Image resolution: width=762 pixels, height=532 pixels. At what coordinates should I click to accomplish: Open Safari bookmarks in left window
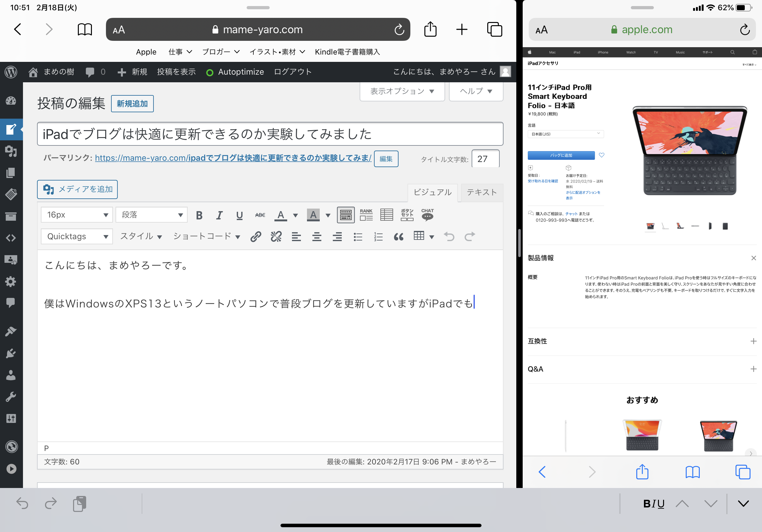click(x=85, y=30)
